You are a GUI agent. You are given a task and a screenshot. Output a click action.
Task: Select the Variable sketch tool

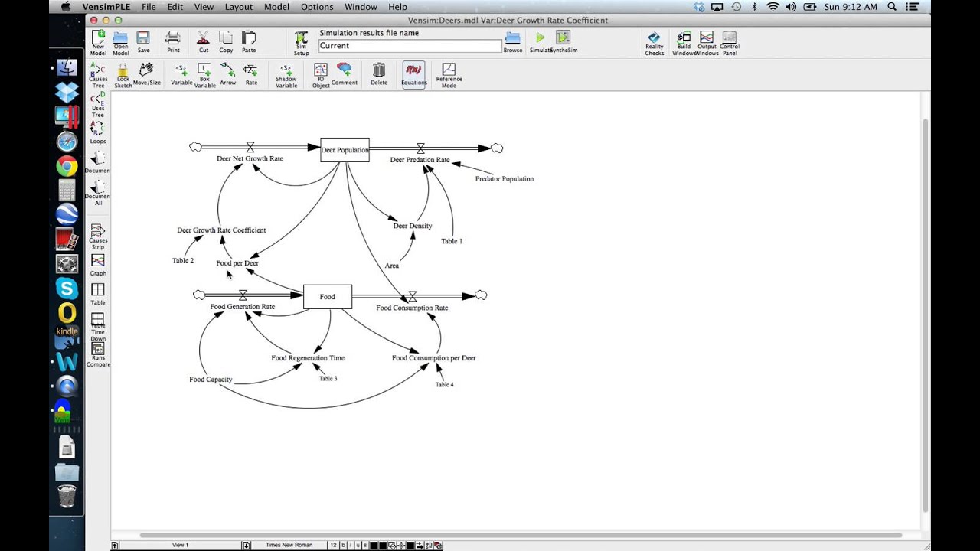181,73
